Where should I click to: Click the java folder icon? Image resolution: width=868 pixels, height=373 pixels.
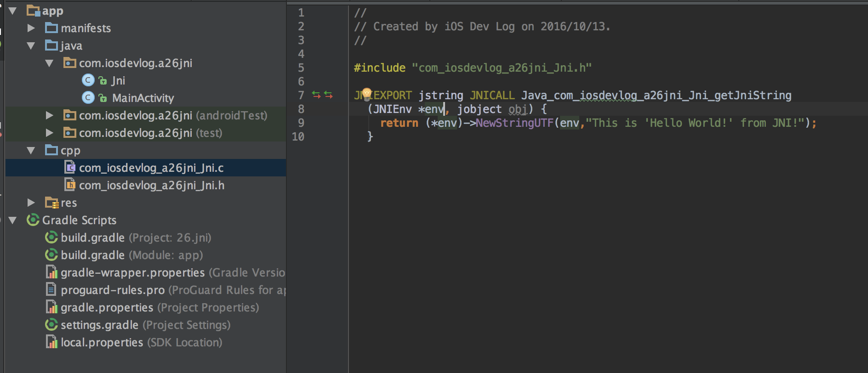pyautogui.click(x=51, y=45)
